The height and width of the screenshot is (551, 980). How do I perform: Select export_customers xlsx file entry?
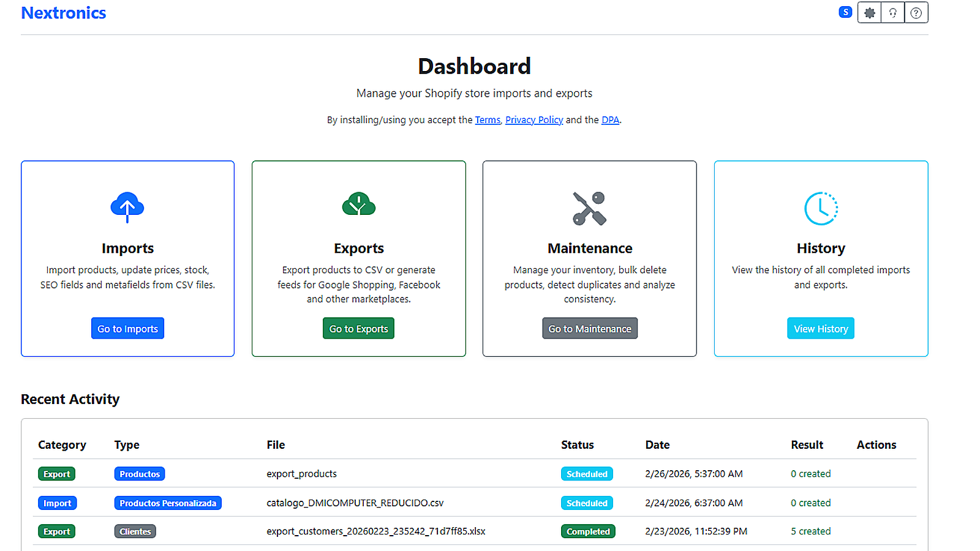(375, 531)
